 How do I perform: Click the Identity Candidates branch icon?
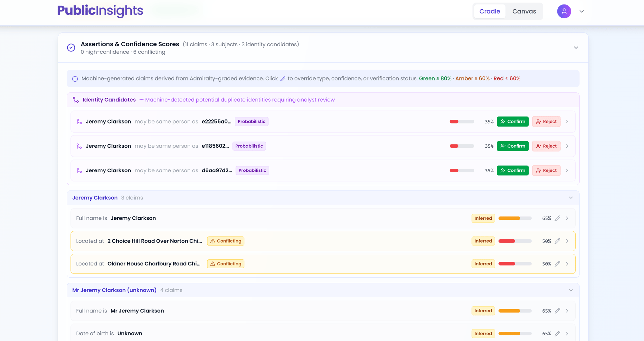[x=76, y=100]
